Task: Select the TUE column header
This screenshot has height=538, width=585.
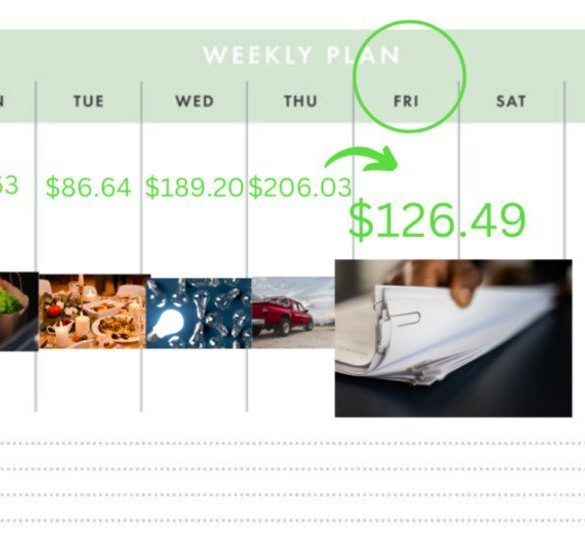Action: click(x=88, y=101)
